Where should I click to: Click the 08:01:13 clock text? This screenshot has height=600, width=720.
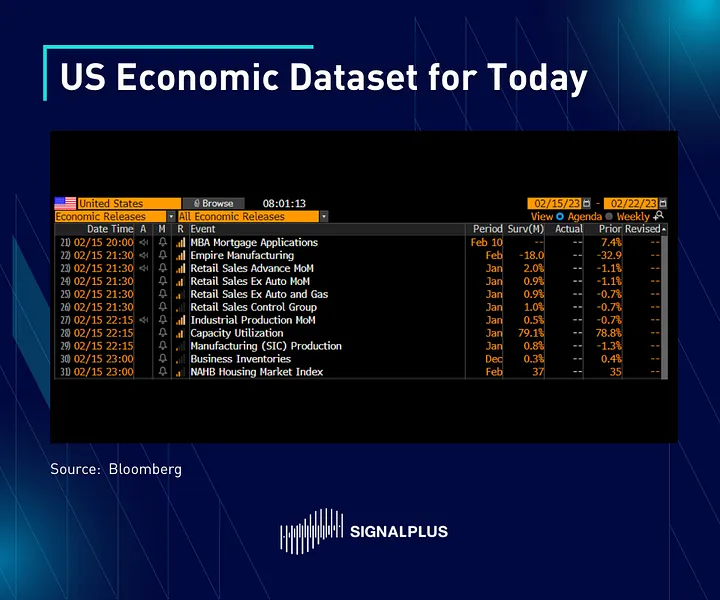click(284, 203)
